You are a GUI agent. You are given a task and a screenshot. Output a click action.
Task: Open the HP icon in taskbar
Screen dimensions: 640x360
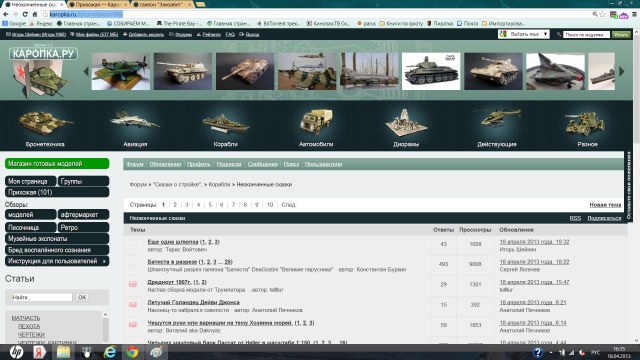pos(16,352)
